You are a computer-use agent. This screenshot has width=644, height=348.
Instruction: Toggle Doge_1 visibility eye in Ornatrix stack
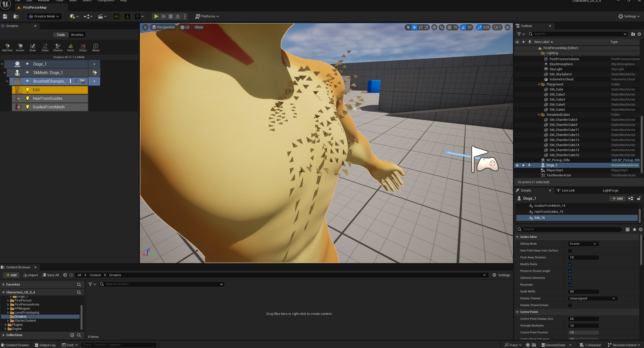coord(27,64)
